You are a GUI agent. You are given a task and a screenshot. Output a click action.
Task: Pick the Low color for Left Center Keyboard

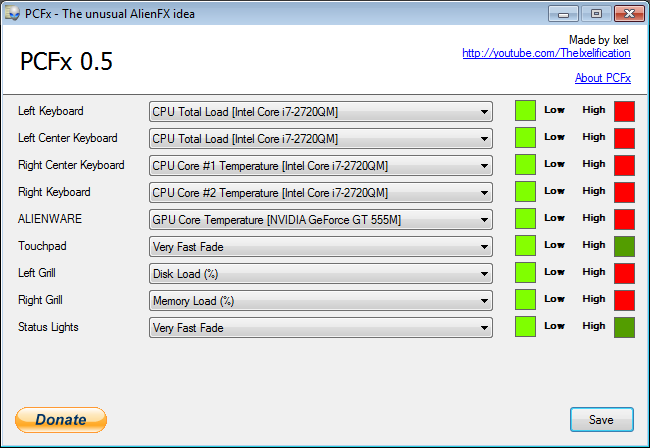[525, 138]
